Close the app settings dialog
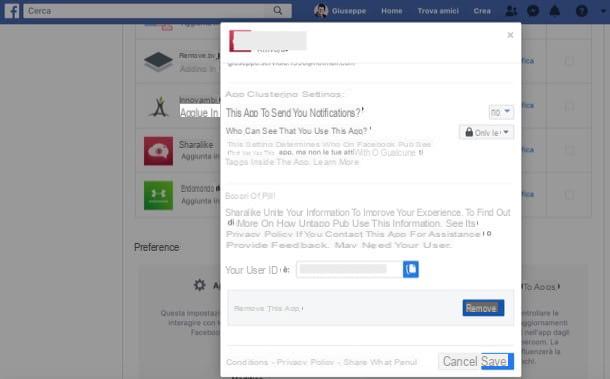This screenshot has width=610, height=379. 510,35
